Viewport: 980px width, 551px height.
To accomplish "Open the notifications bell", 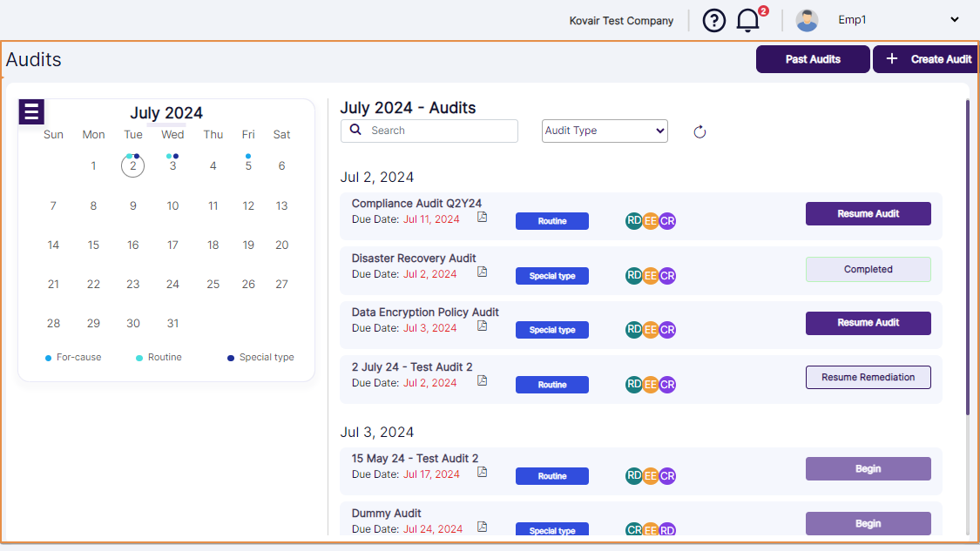I will pos(747,20).
